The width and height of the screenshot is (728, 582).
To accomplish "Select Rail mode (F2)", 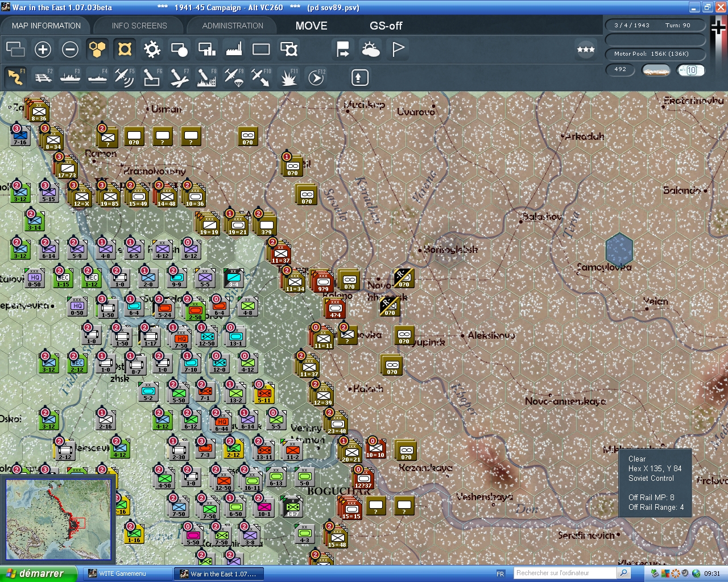I will (43, 77).
